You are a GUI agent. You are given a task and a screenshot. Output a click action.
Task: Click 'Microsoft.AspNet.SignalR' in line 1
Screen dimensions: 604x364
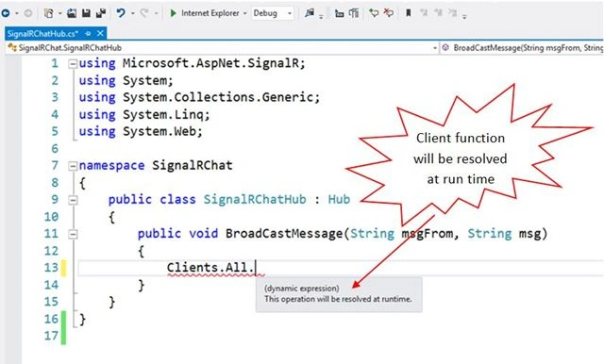tap(210, 63)
